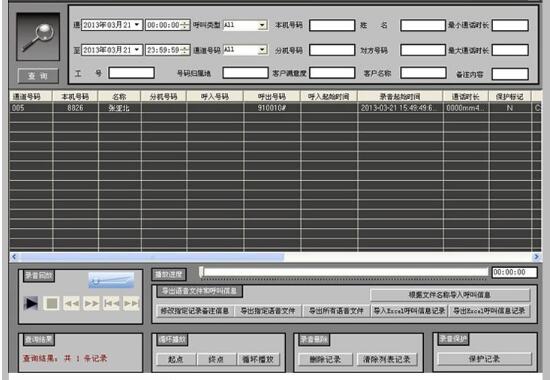Click 根据文件名称导入呼叫信息 button
The height and width of the screenshot is (380, 551).
(450, 295)
